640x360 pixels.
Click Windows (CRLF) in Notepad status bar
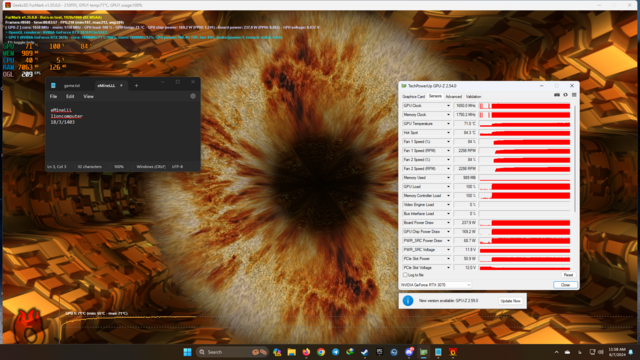click(x=151, y=167)
